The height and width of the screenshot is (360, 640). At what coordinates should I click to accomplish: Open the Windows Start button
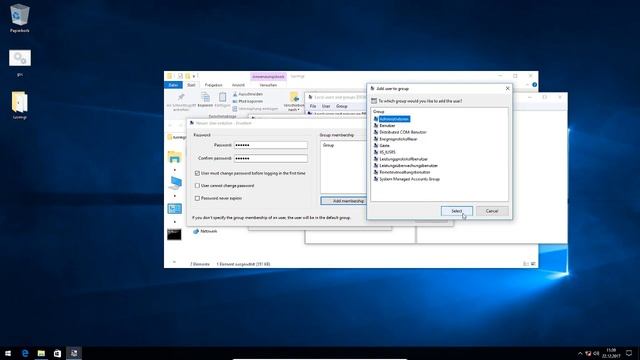pyautogui.click(x=8, y=353)
